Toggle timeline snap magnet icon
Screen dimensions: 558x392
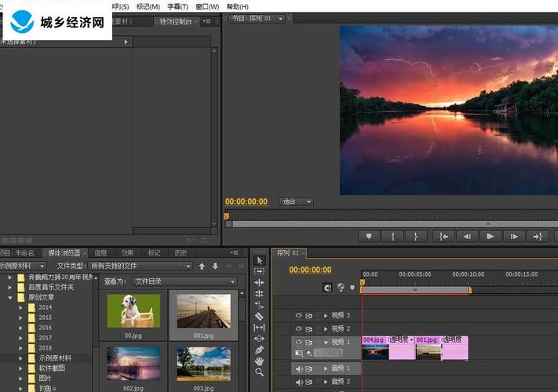[x=327, y=288]
